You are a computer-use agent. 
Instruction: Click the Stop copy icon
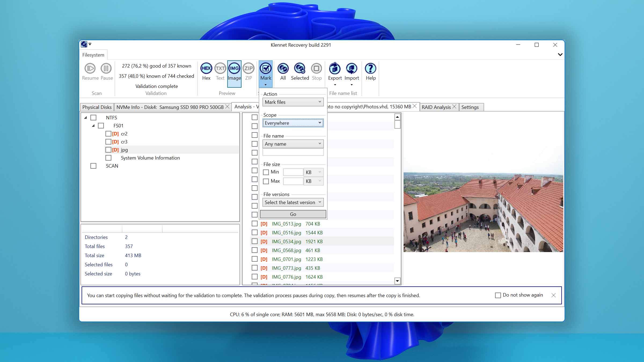[x=317, y=68]
